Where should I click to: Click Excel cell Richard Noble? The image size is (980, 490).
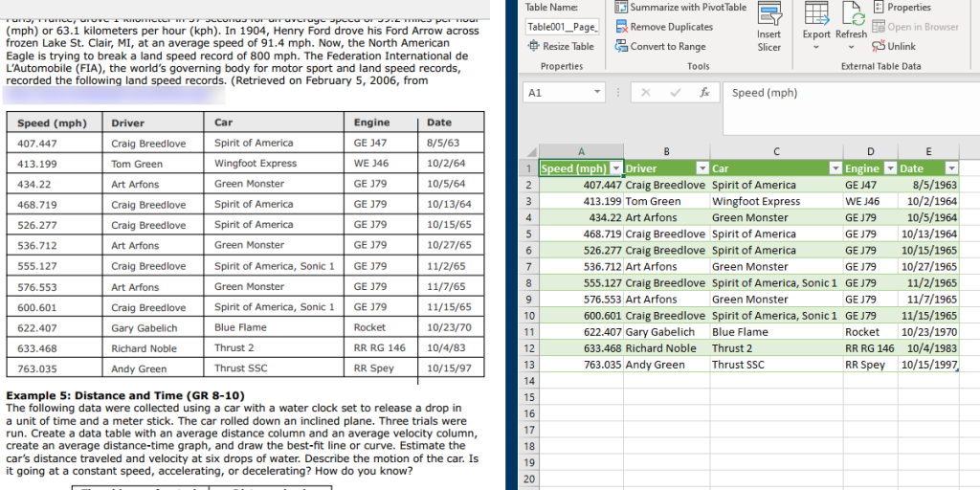667,348
